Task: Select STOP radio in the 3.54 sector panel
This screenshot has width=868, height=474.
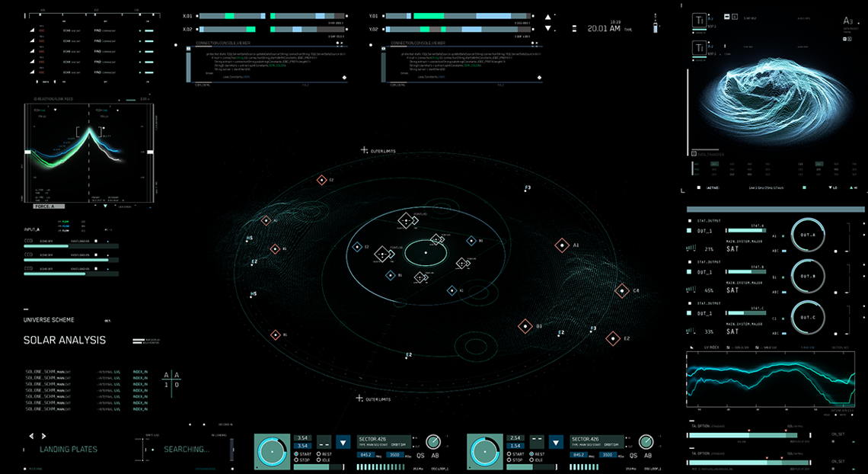Action: tap(297, 460)
